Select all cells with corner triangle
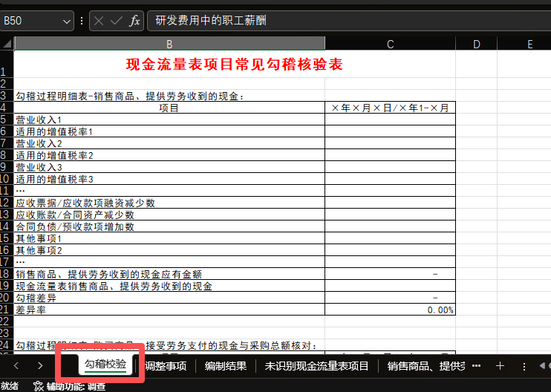The width and height of the screenshot is (551, 392). click(7, 44)
